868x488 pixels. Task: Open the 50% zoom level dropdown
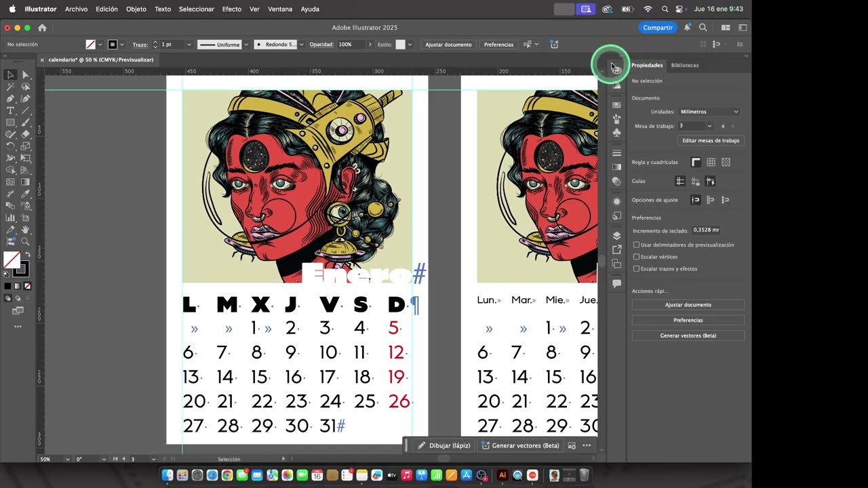pyautogui.click(x=66, y=459)
